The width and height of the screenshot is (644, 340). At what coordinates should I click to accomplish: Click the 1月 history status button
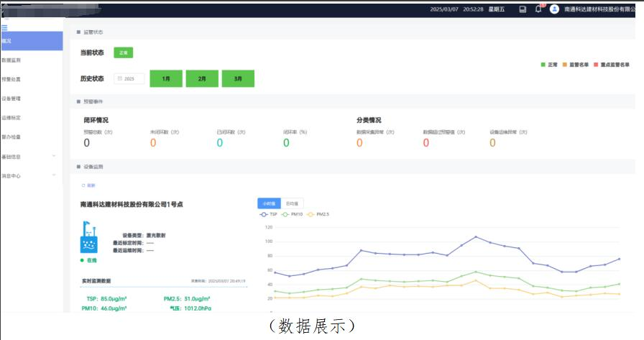(x=166, y=78)
